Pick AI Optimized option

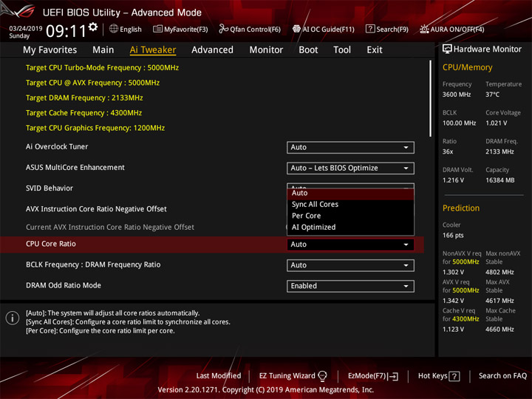pos(350,228)
